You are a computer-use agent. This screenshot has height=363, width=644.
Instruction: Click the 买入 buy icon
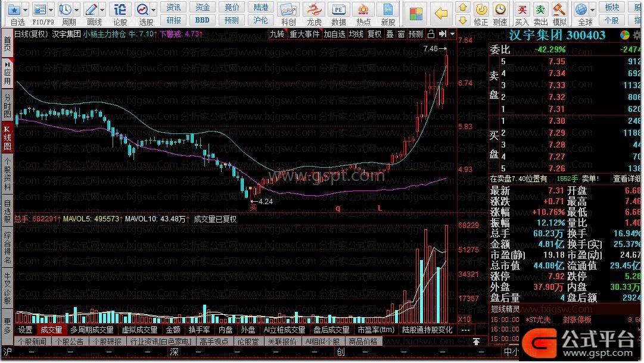522,10
